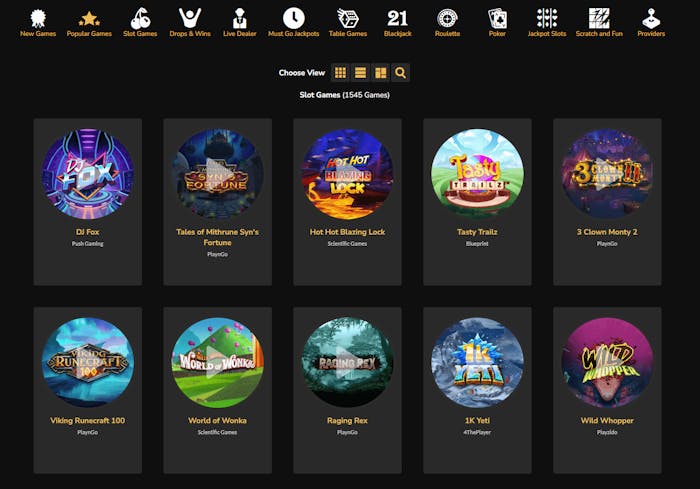This screenshot has width=700, height=489.
Task: Open the Live Dealer icon
Action: tap(240, 18)
